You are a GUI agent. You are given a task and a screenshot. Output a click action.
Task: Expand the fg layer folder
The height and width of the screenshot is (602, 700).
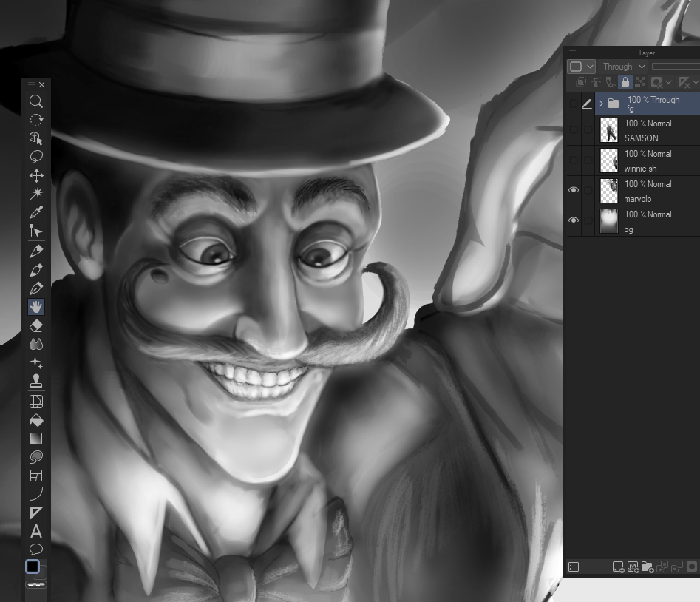[x=601, y=104]
